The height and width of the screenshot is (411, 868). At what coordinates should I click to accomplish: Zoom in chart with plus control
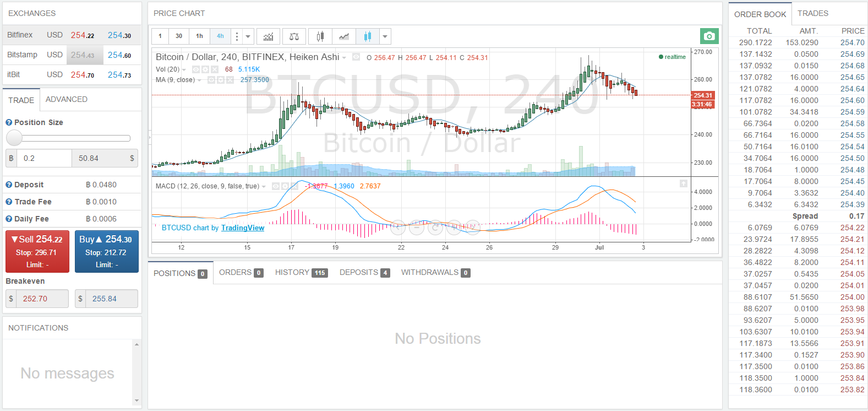(x=454, y=226)
